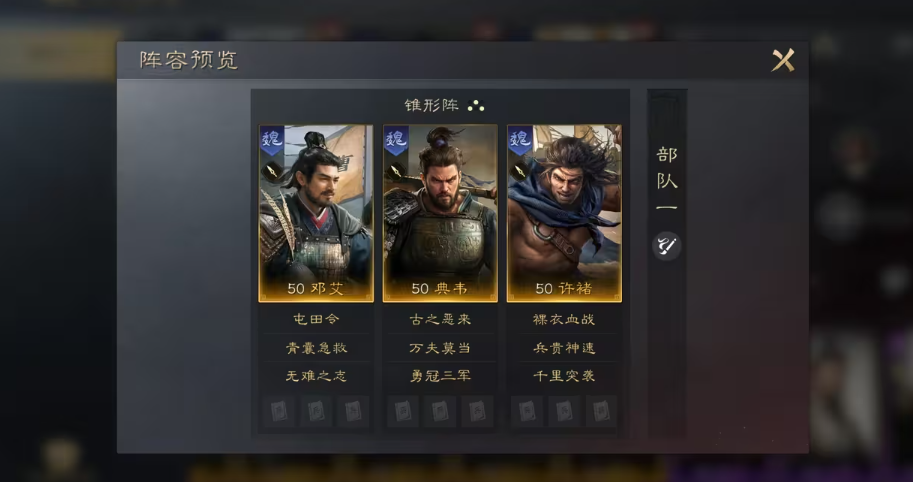The height and width of the screenshot is (482, 913).
Task: Open the 典韦 general portrait card
Action: (x=440, y=213)
